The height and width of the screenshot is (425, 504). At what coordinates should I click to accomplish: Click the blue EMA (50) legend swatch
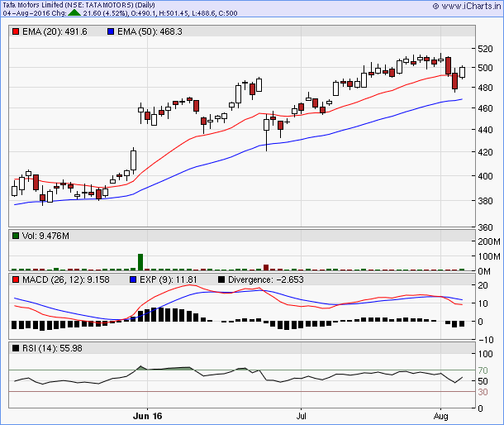point(111,31)
